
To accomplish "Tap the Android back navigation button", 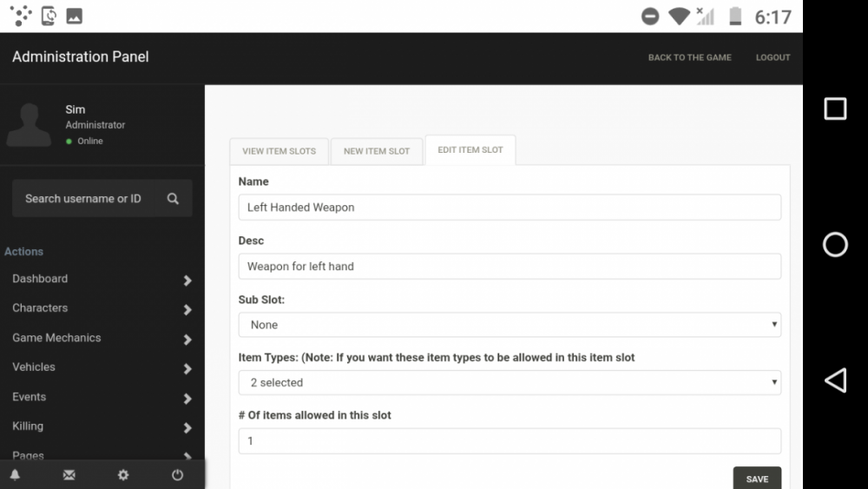I will (x=834, y=380).
